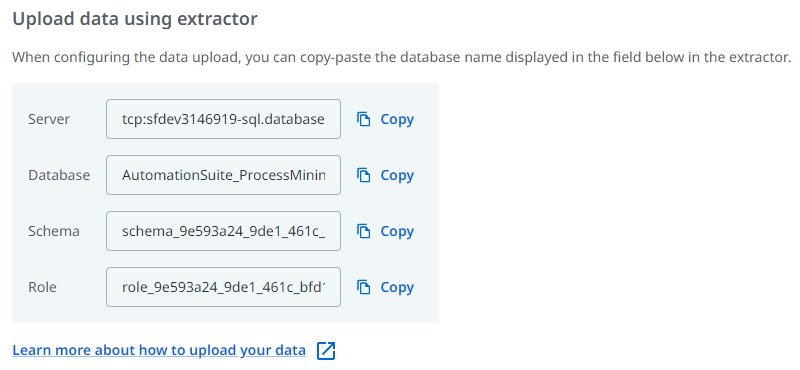Click the copy icon for Role
Screen dimensions: 800x370
pos(363,287)
